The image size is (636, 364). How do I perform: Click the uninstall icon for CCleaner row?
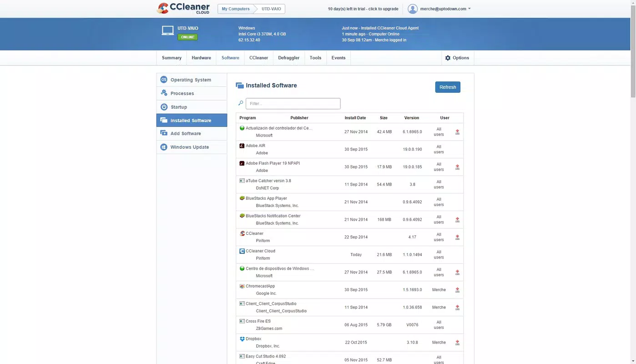(457, 237)
